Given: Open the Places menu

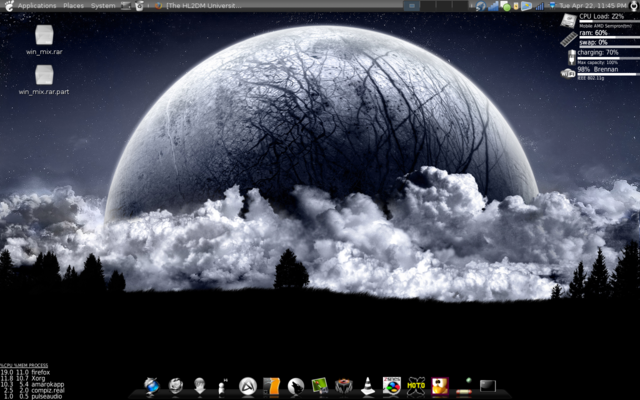Looking at the screenshot, I should click(x=74, y=6).
